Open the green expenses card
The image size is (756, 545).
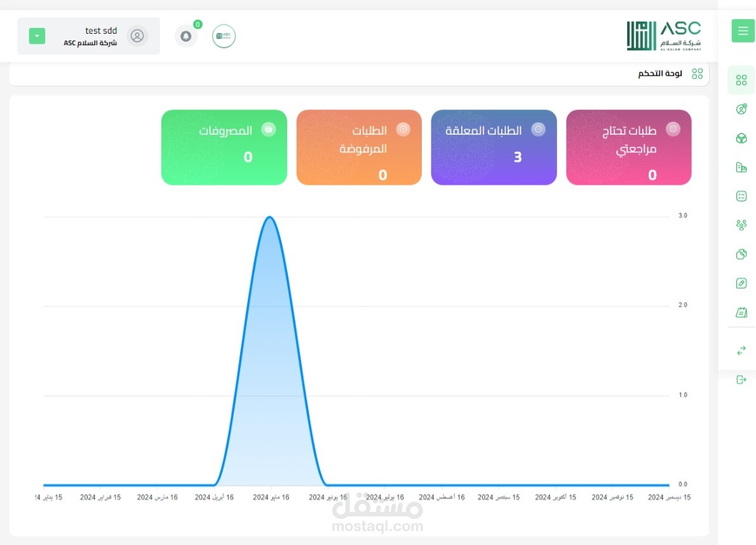[224, 147]
